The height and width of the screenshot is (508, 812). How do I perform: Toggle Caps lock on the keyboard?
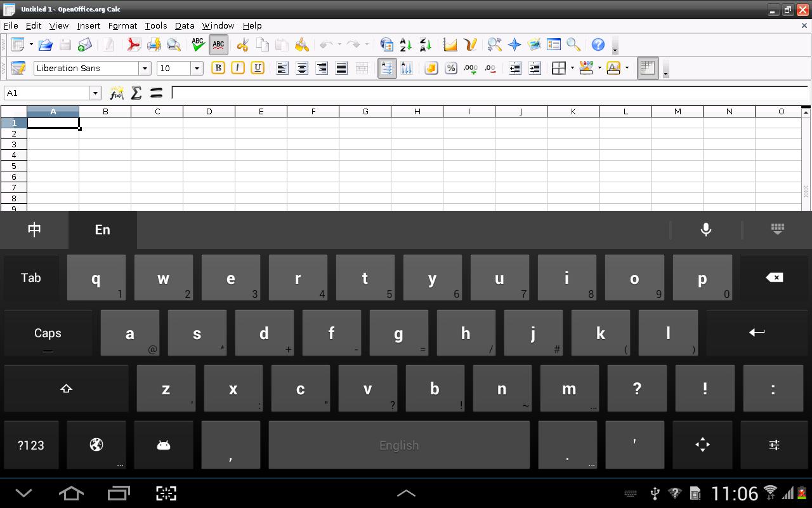pyautogui.click(x=48, y=333)
